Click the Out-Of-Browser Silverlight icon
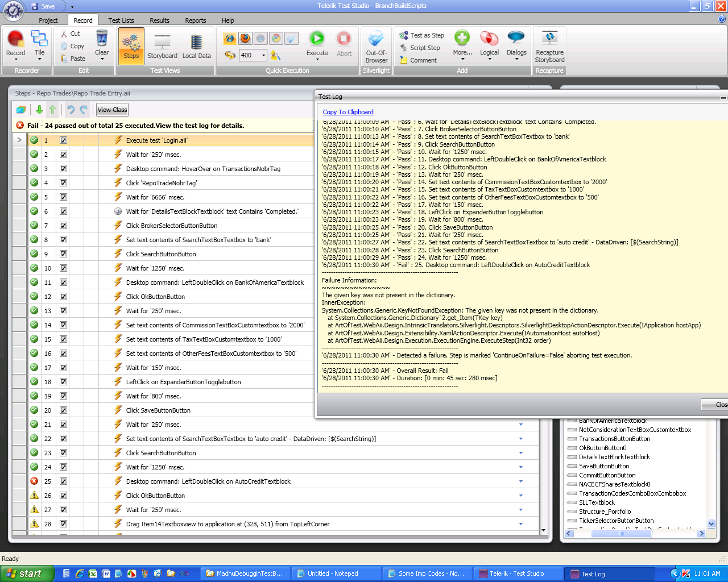Image resolution: width=728 pixels, height=582 pixels. point(376,47)
